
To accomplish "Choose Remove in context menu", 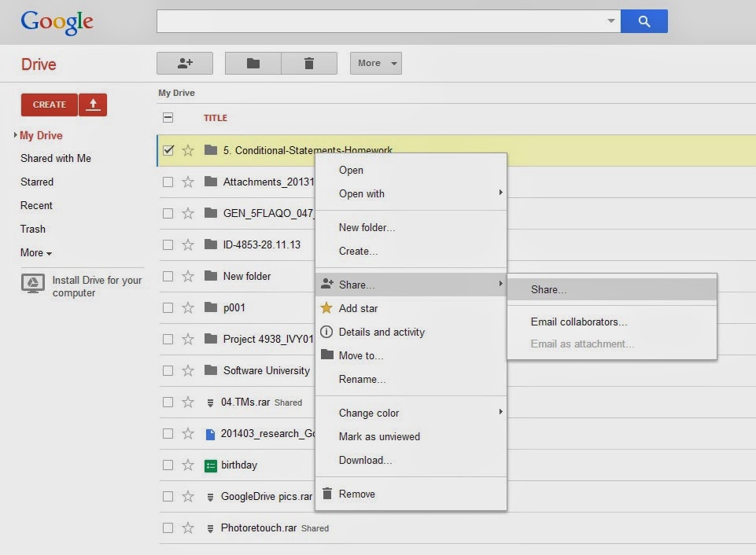I will click(411, 494).
